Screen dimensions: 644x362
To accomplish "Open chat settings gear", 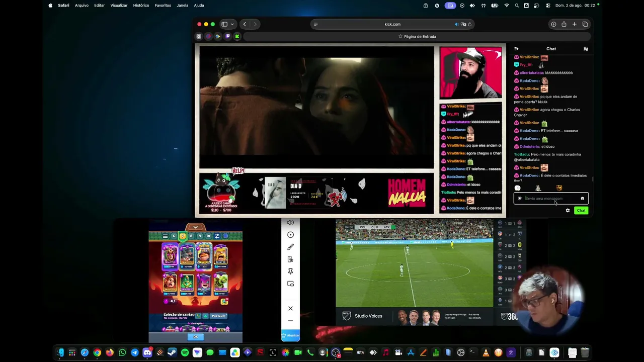I will point(568,211).
